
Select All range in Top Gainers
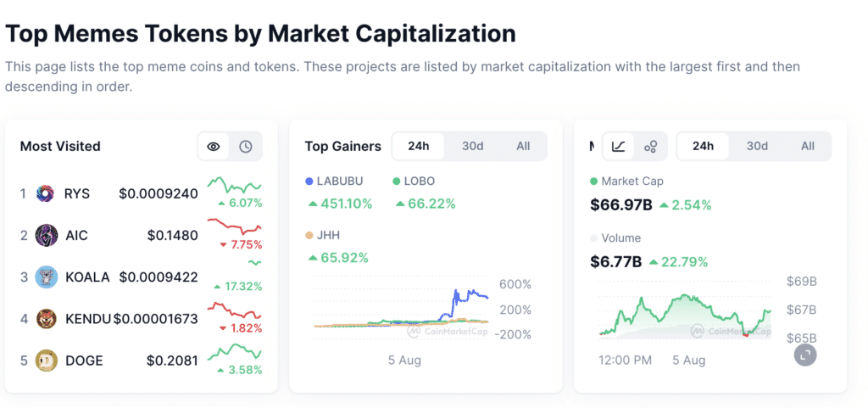[x=523, y=146]
